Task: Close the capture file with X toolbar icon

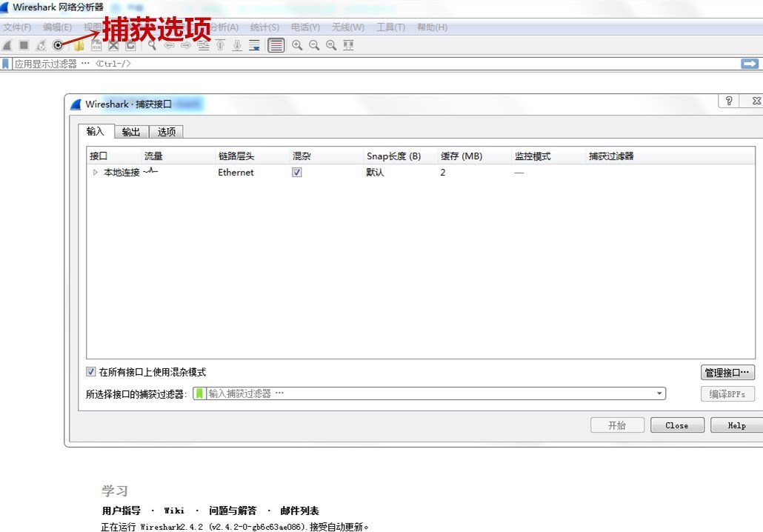Action: 113,45
